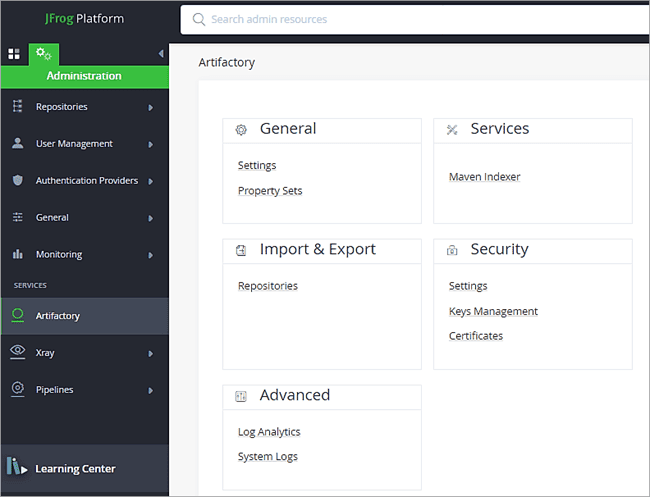This screenshot has height=497, width=650.
Task: Click the Import & Export card icon
Action: point(241,250)
